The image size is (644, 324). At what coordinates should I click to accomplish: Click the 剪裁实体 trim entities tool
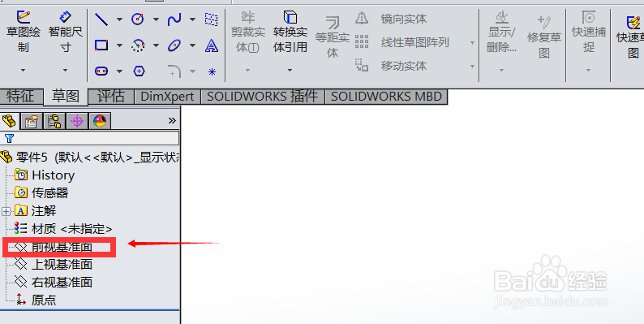(247, 32)
